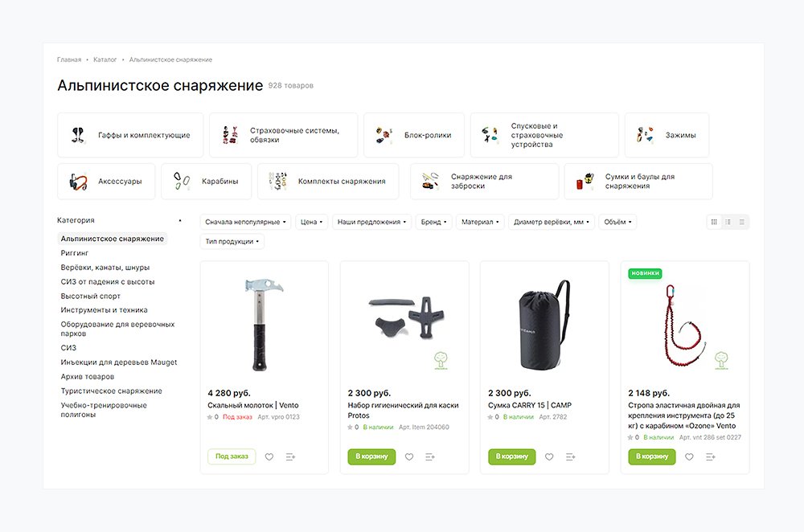The image size is (804, 532).
Task: Expand the Бренд filter dropdown
Action: coord(434,222)
